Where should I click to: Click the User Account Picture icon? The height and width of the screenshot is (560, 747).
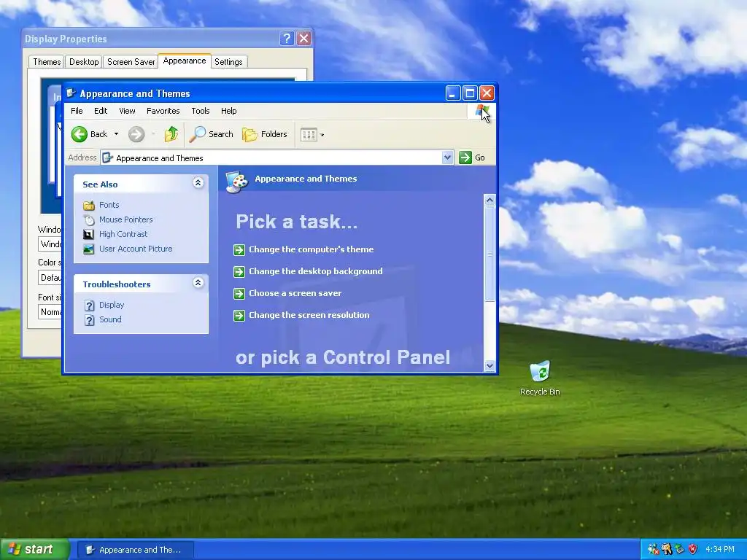tap(88, 249)
